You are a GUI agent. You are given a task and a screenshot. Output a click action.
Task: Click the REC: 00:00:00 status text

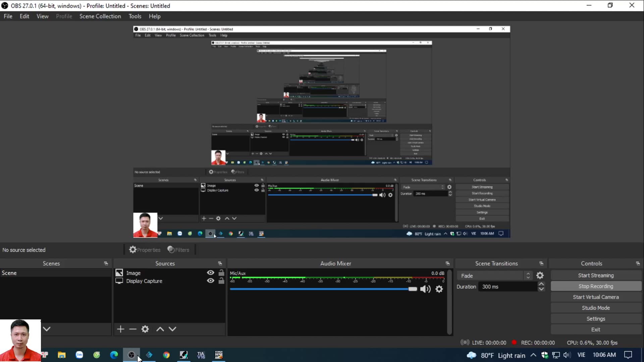[538, 343]
